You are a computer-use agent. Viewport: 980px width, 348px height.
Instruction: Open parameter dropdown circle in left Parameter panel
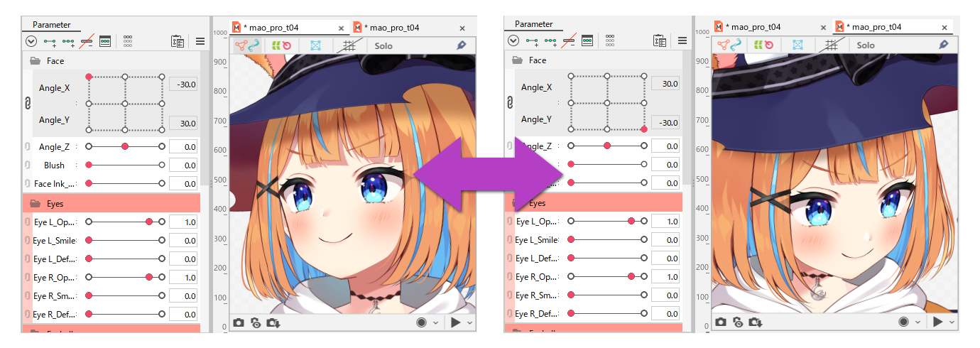pyautogui.click(x=31, y=41)
